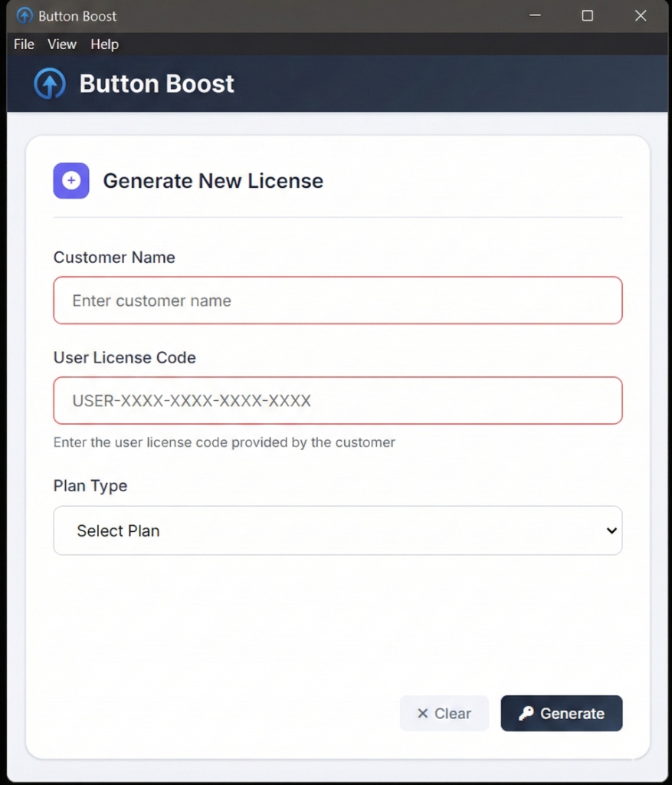Click the Customer Name input field
The image size is (672, 785).
point(337,300)
